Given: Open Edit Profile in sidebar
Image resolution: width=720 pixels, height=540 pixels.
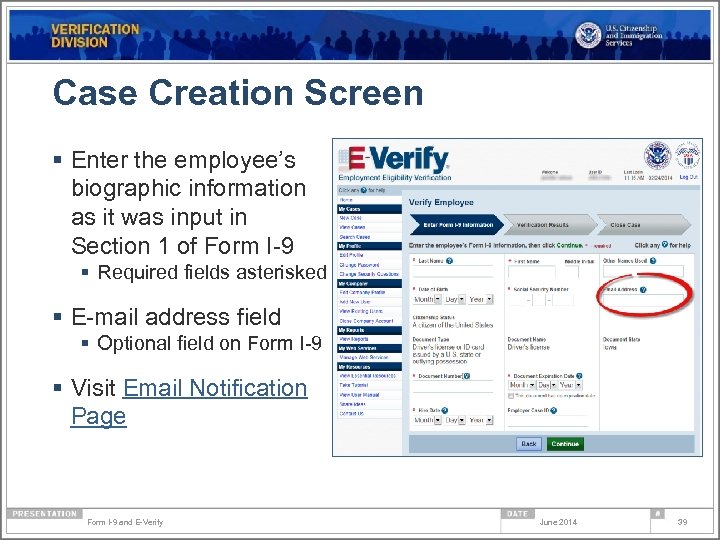Looking at the screenshot, I should 351,255.
